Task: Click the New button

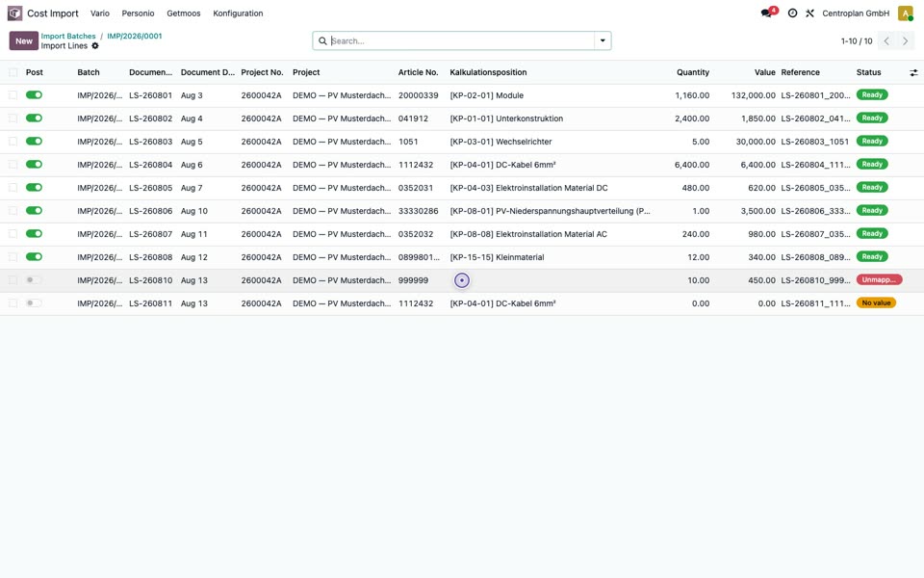Action: [x=23, y=40]
